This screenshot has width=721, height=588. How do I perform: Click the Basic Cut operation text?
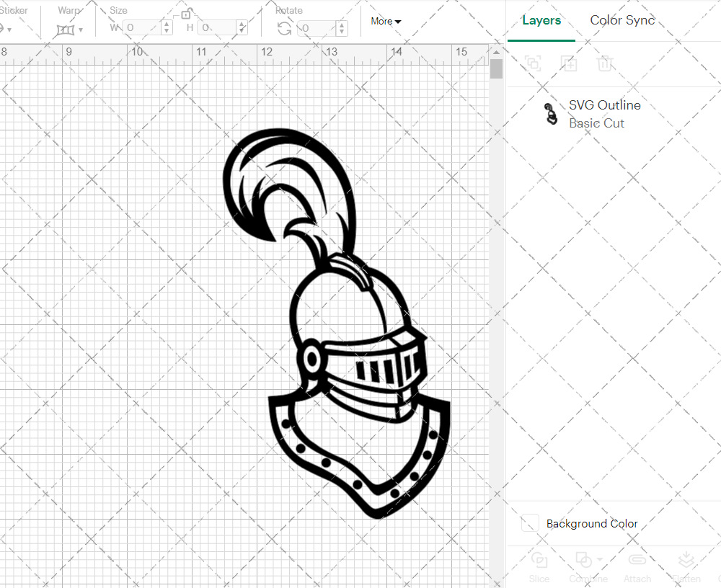(596, 123)
